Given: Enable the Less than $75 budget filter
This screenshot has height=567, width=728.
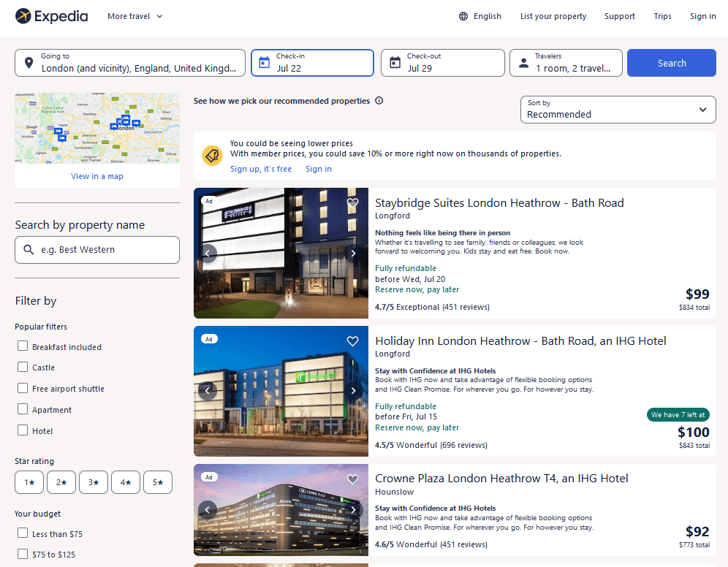Looking at the screenshot, I should (x=22, y=533).
